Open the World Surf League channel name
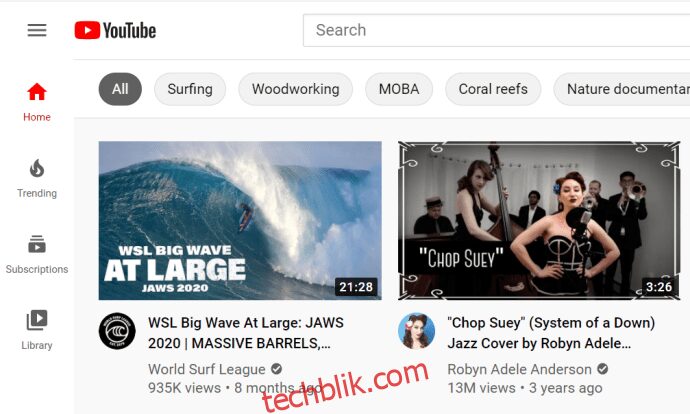This screenshot has height=414, width=690. tap(207, 369)
